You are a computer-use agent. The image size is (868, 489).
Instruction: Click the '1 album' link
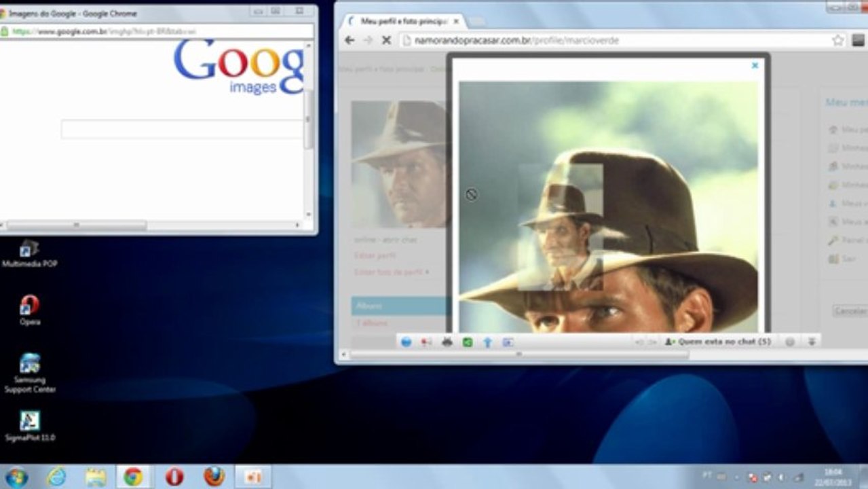(371, 323)
